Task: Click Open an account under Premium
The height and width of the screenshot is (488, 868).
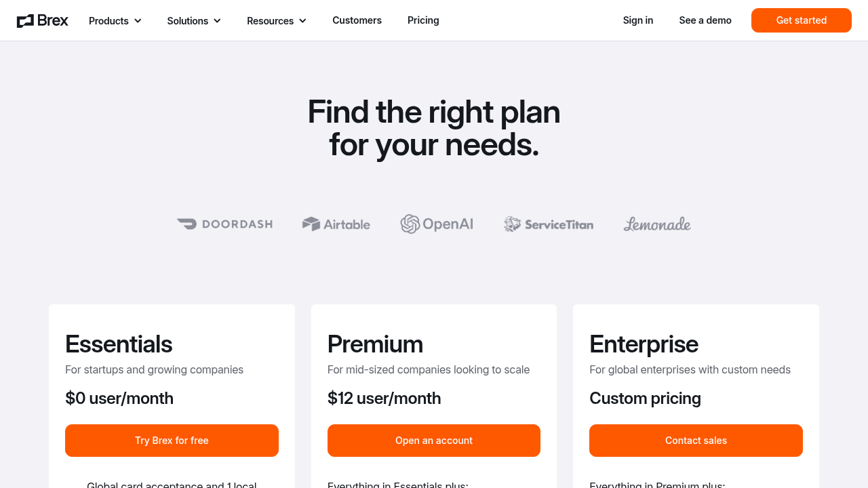Action: 434,441
